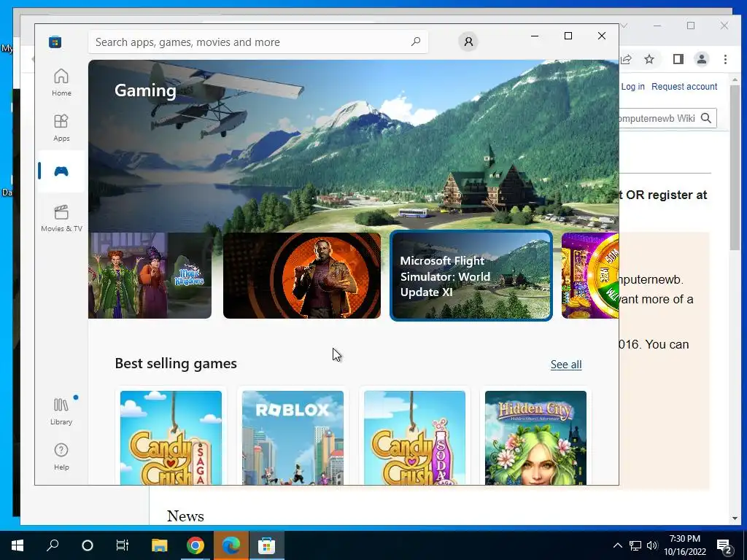The width and height of the screenshot is (747, 560).
Task: Open Task View on taskbar
Action: 123,545
